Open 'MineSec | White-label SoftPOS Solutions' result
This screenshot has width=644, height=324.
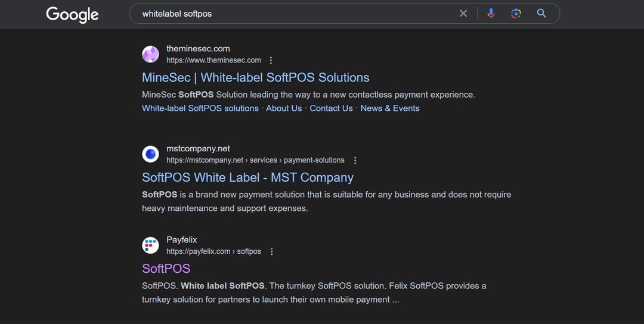[x=255, y=77]
